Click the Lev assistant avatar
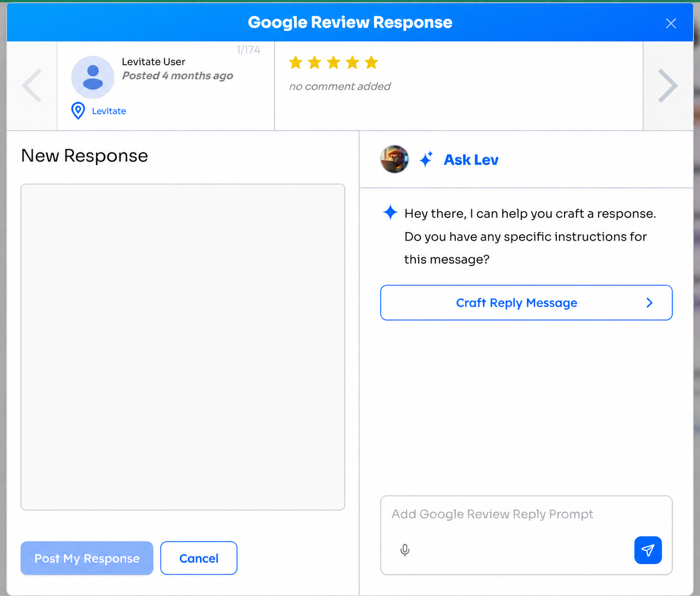 [395, 159]
